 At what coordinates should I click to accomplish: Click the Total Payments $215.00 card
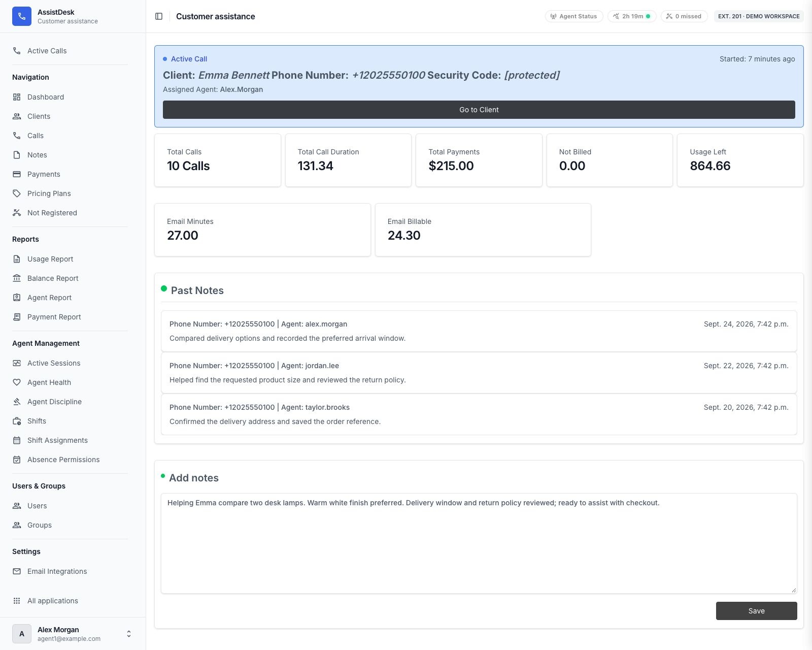[479, 160]
